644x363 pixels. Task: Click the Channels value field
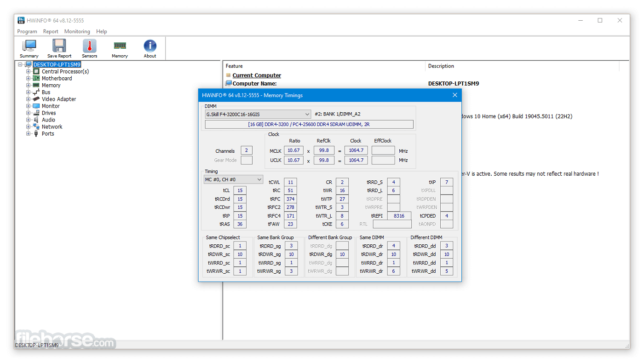coord(247,150)
